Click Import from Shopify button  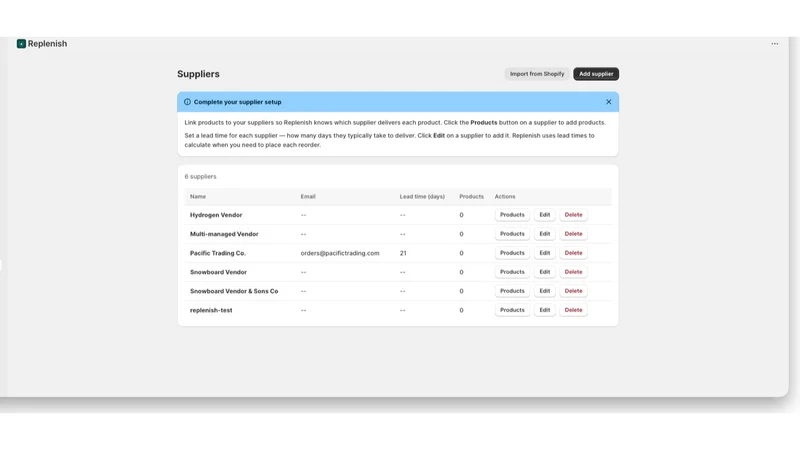(537, 74)
